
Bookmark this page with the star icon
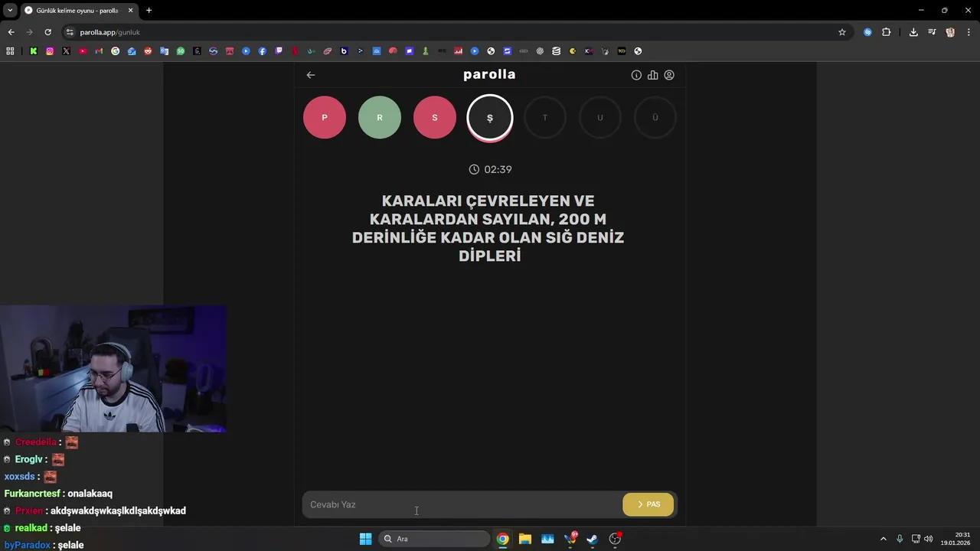(x=842, y=32)
